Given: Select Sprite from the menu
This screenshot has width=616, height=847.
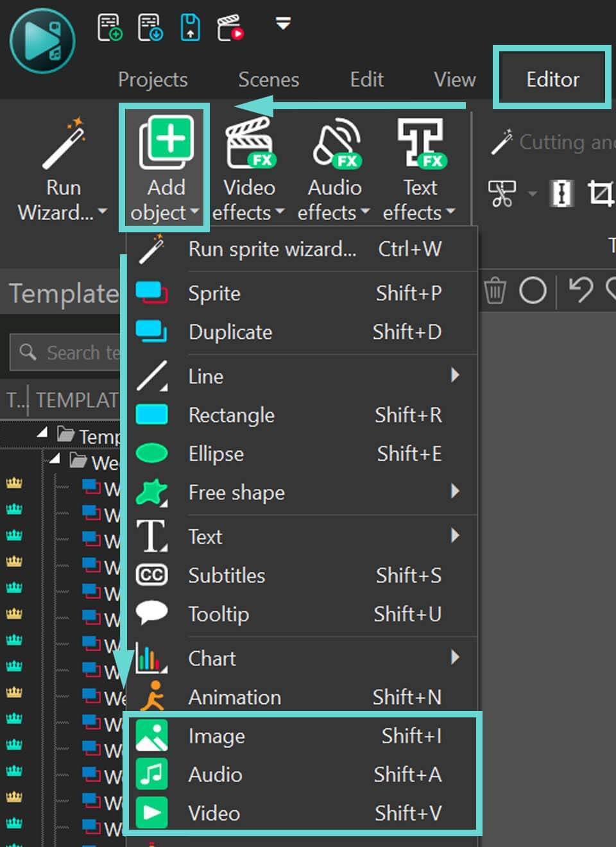Looking at the screenshot, I should coord(214,293).
